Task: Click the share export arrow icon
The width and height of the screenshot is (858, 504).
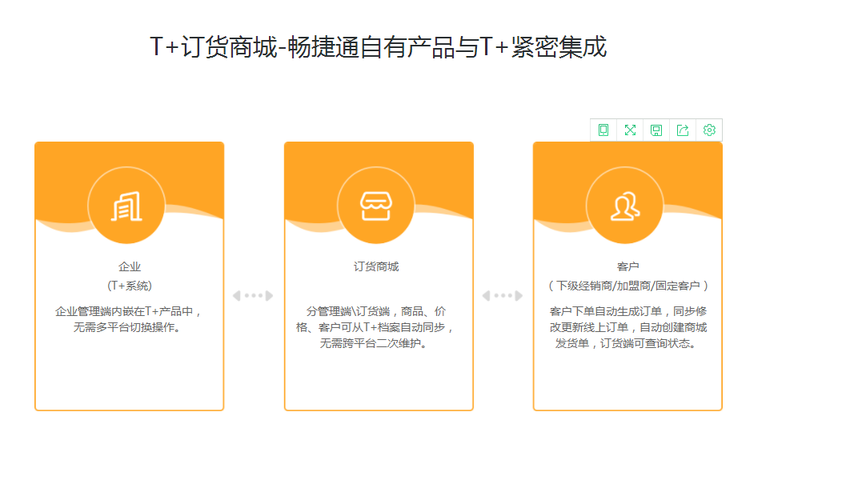Action: (683, 130)
